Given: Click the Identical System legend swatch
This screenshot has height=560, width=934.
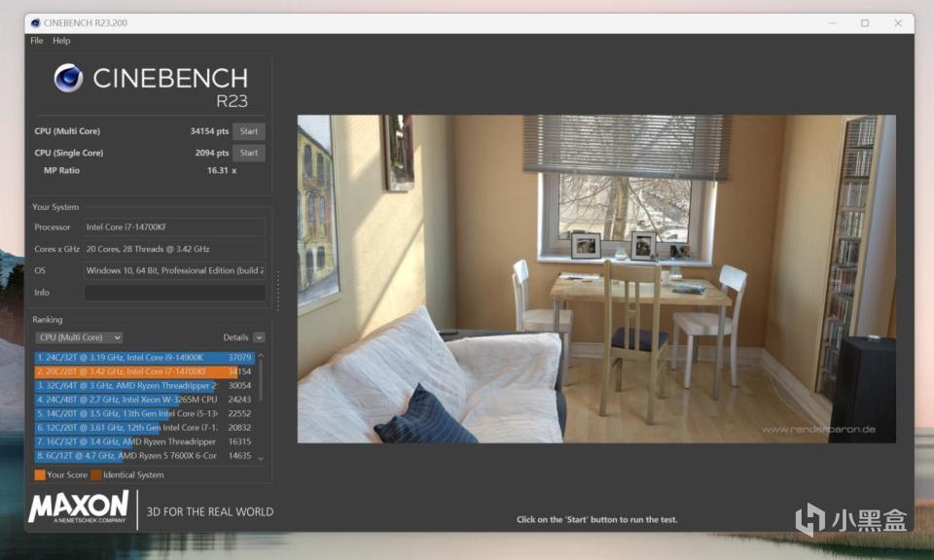Looking at the screenshot, I should [96, 474].
